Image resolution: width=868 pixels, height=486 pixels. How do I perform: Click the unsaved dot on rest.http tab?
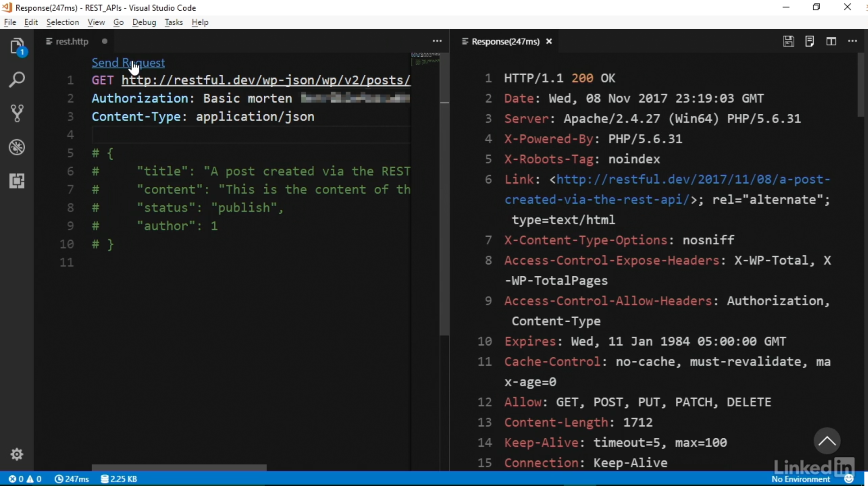(104, 41)
